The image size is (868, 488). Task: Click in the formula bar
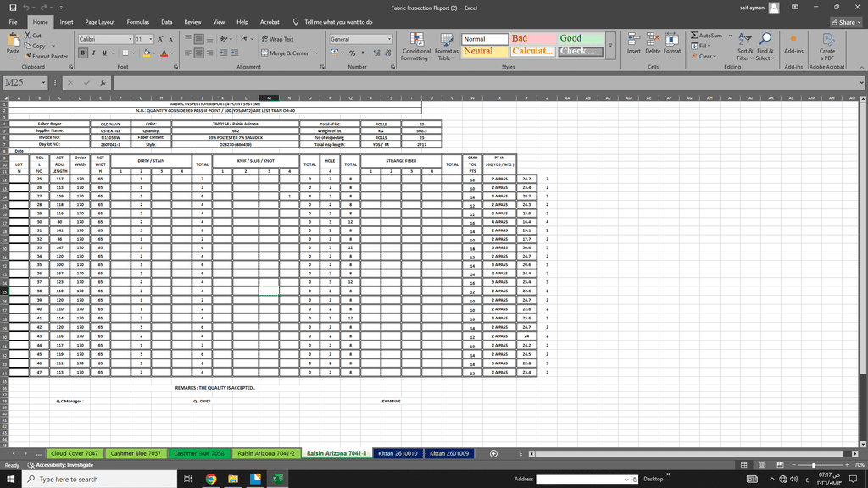487,82
